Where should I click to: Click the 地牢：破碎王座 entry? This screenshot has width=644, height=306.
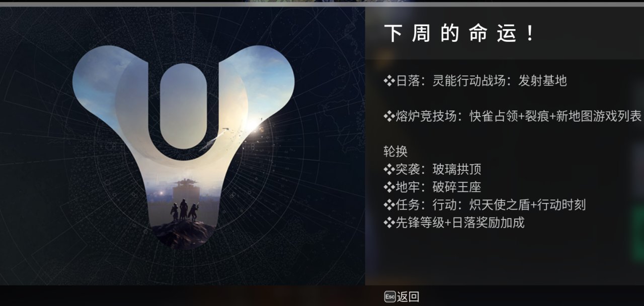tap(433, 187)
